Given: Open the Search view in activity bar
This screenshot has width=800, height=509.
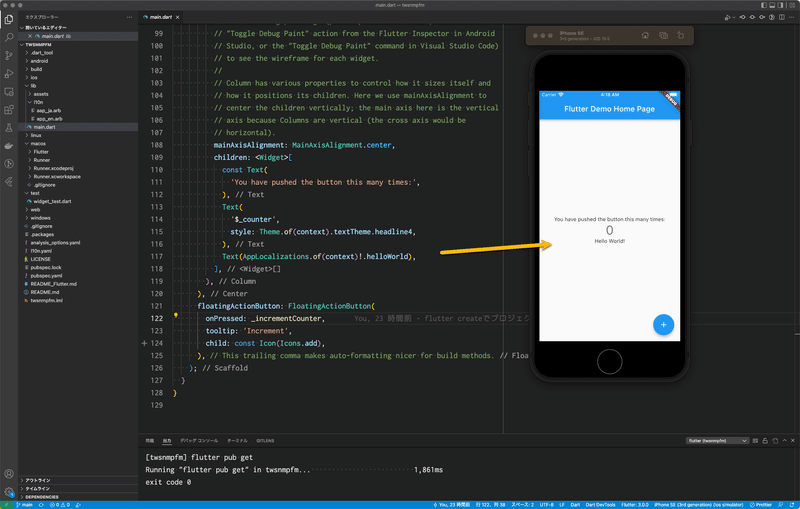Looking at the screenshot, I should pyautogui.click(x=9, y=37).
